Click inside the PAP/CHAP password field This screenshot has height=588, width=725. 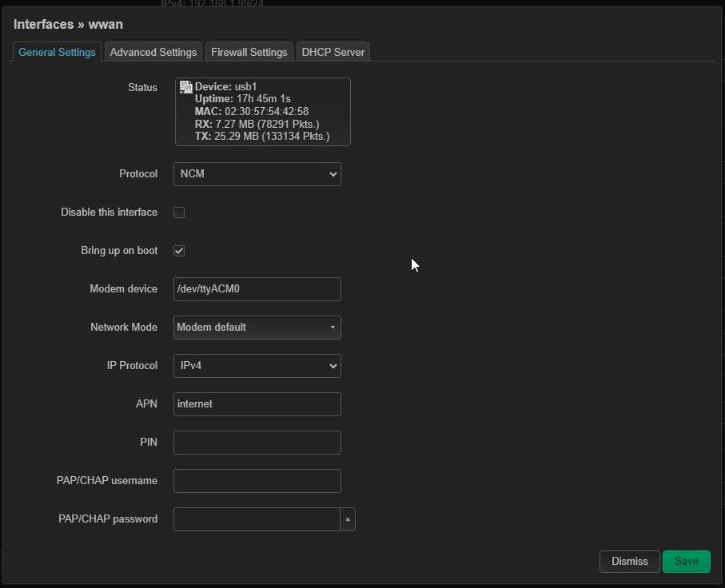256,519
